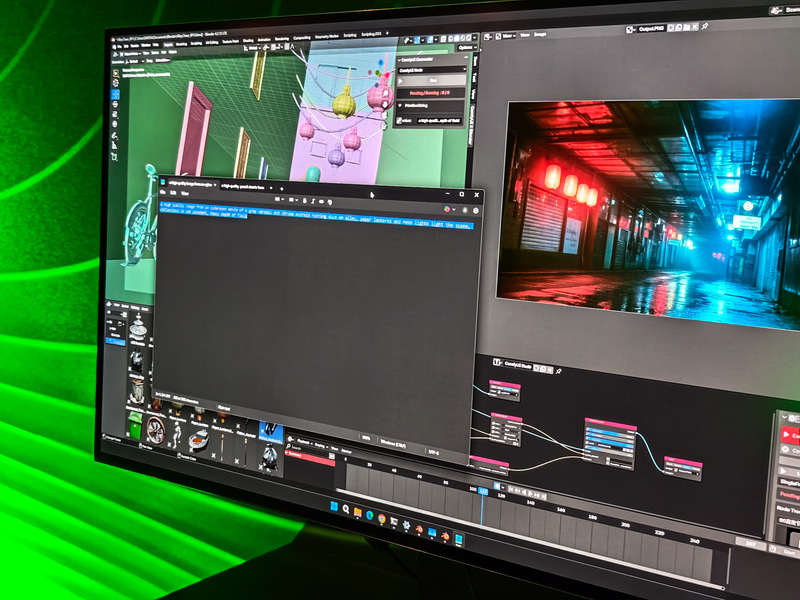Image resolution: width=800 pixels, height=600 pixels.
Task: Open the Playback dropdown in timeline
Action: coord(303,441)
